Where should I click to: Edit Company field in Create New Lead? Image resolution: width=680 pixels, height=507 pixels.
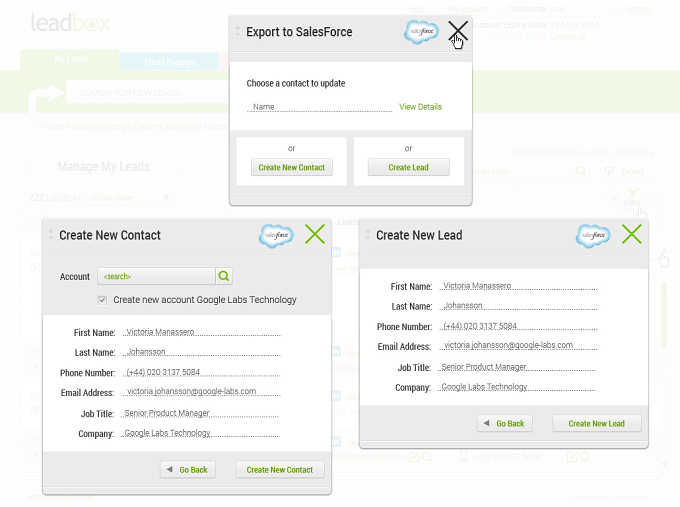click(517, 387)
